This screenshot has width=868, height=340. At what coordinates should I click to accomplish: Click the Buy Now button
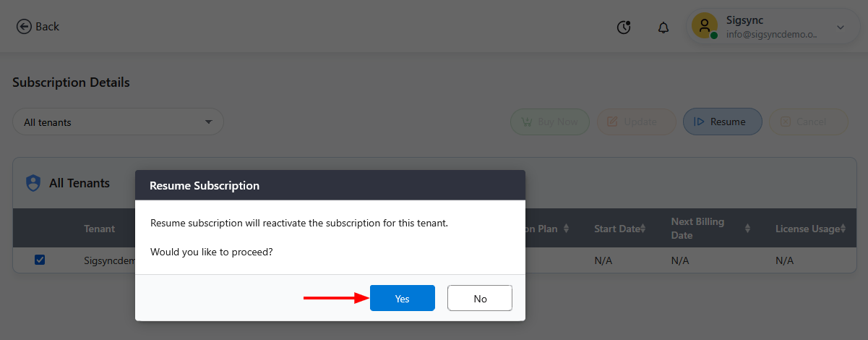pyautogui.click(x=550, y=122)
